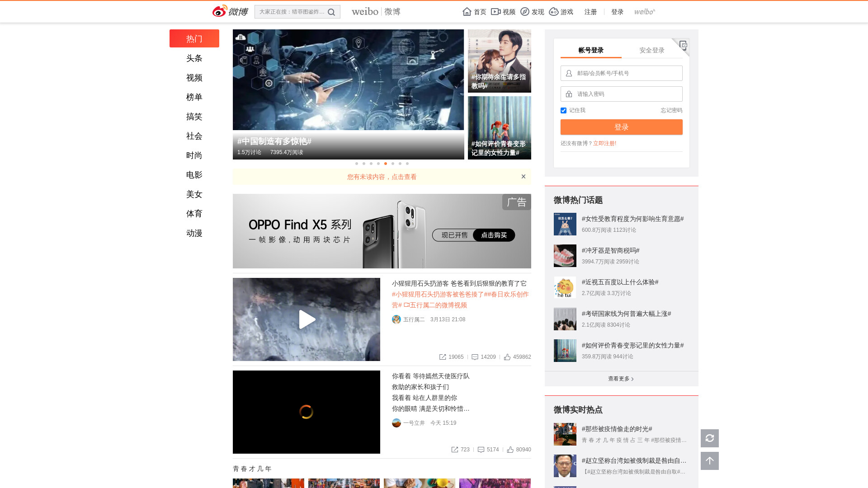Select 榜单 category in sidebar
The image size is (868, 488).
(x=194, y=97)
